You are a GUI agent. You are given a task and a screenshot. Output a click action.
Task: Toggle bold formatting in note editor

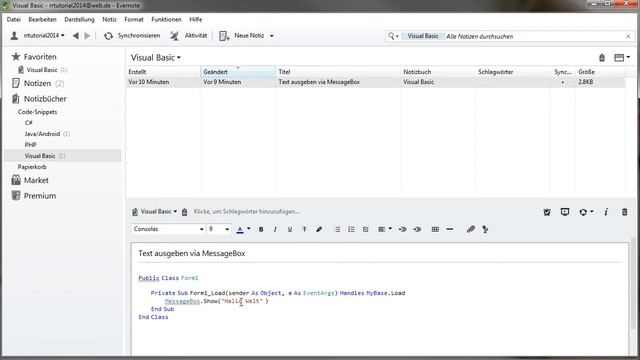tap(261, 229)
